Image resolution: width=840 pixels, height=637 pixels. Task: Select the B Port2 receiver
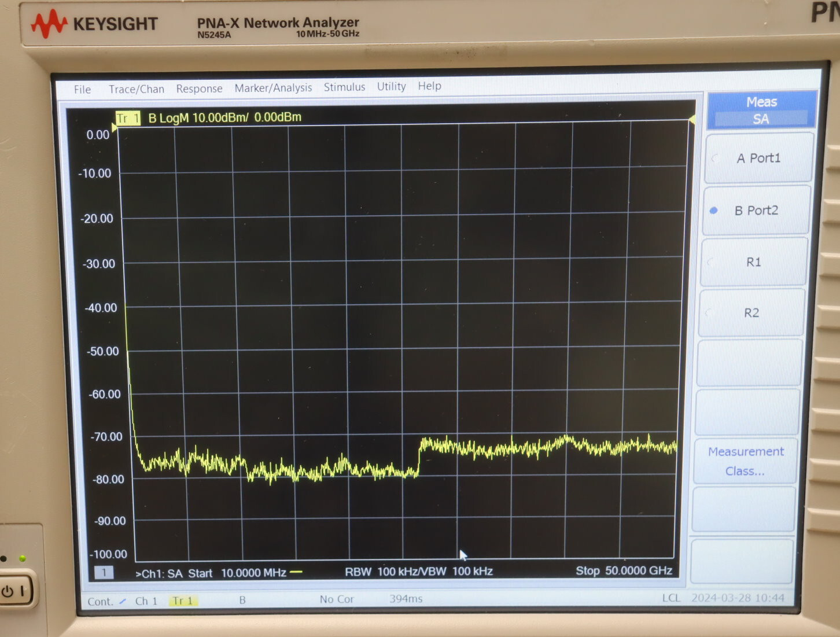pos(756,210)
